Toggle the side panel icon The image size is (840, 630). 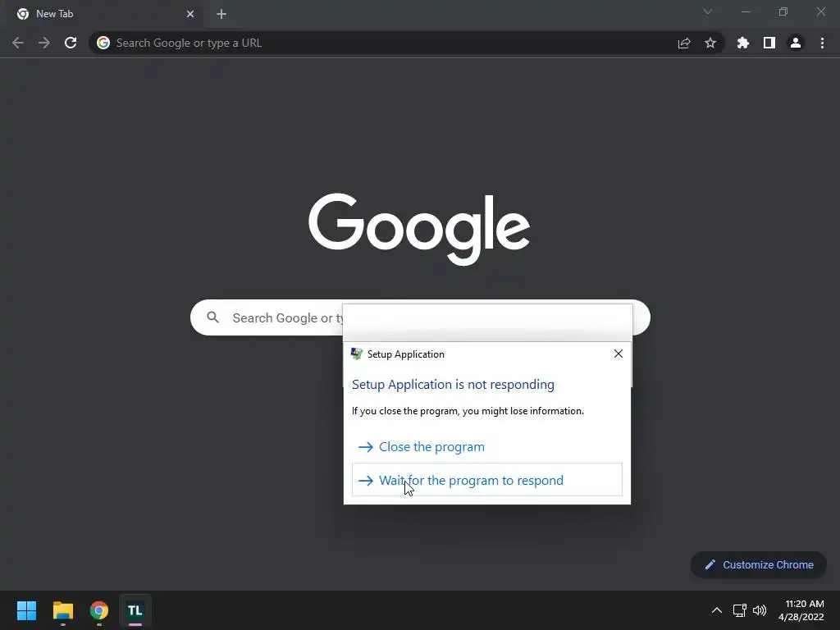point(769,43)
